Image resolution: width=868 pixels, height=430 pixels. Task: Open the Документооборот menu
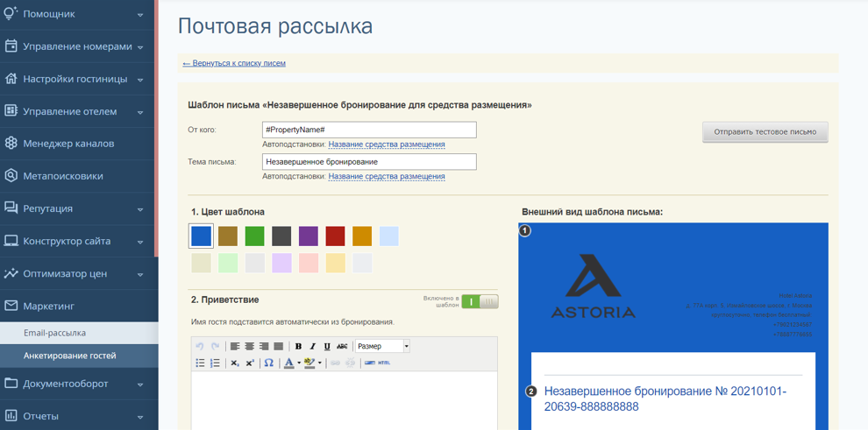click(x=79, y=384)
